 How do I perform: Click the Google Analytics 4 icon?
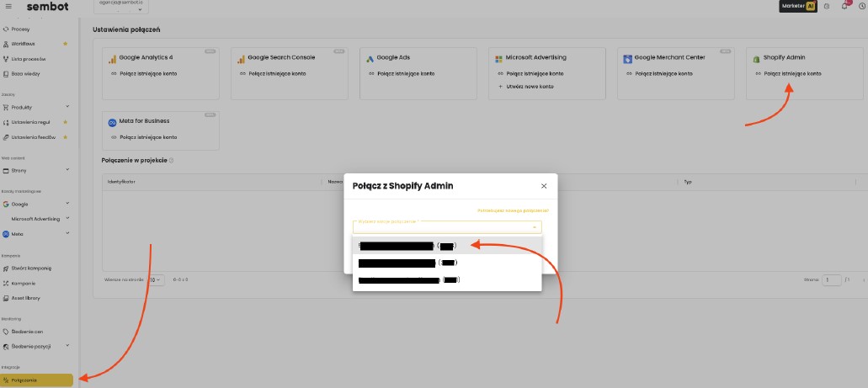[x=112, y=58]
